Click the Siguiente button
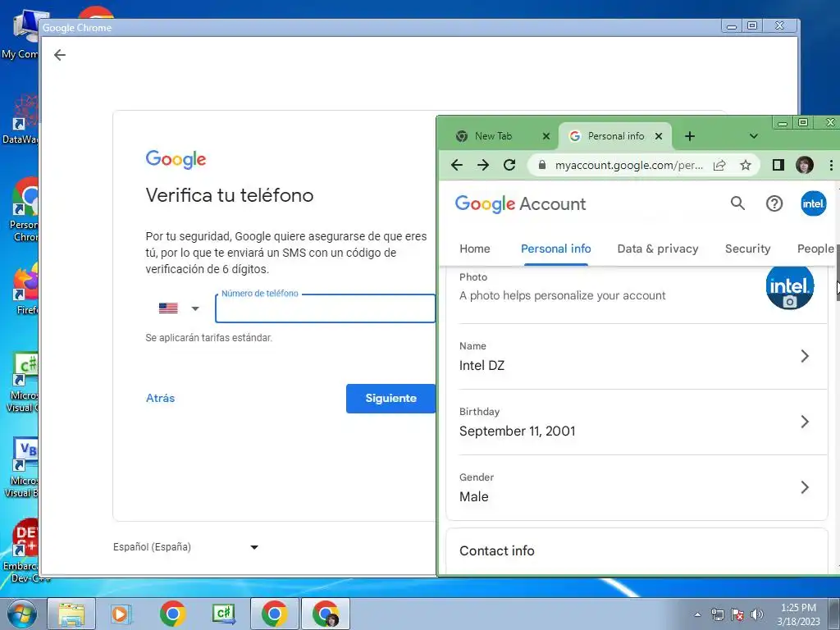This screenshot has width=840, height=630. pyautogui.click(x=391, y=399)
